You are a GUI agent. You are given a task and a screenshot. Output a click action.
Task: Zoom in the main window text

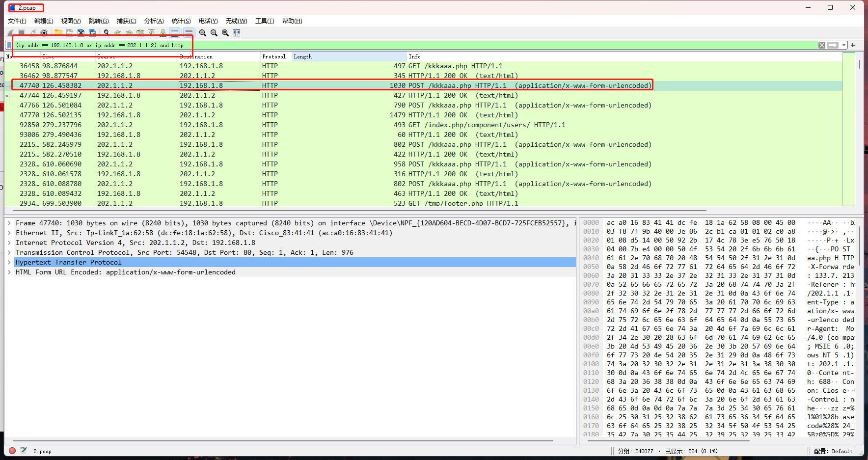pos(203,33)
